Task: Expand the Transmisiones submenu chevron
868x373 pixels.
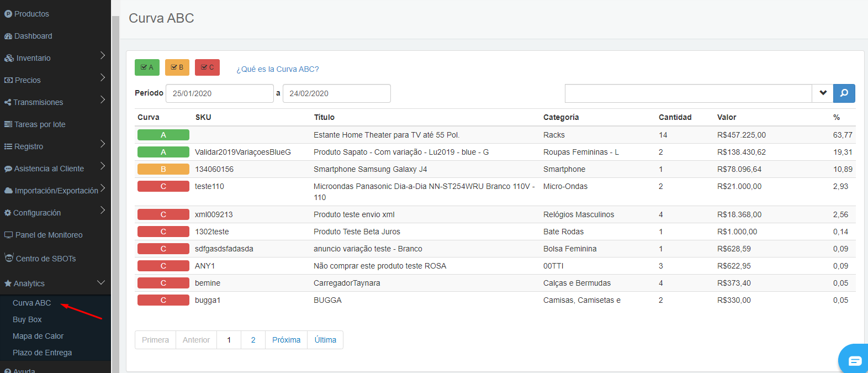Action: 103,99
